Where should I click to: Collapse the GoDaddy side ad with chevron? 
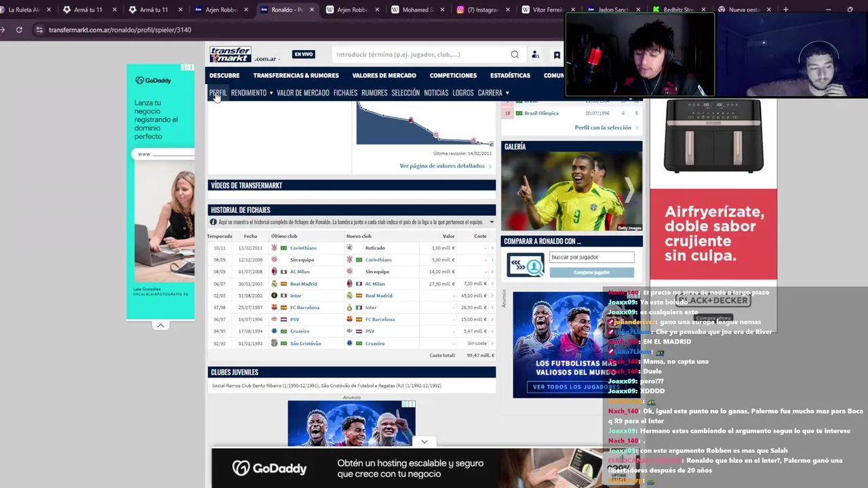pos(161,325)
